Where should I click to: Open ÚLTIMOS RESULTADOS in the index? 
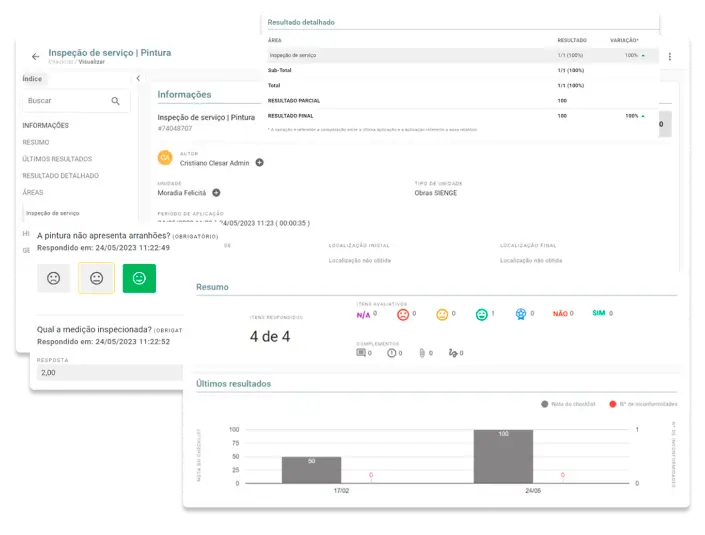(57, 159)
